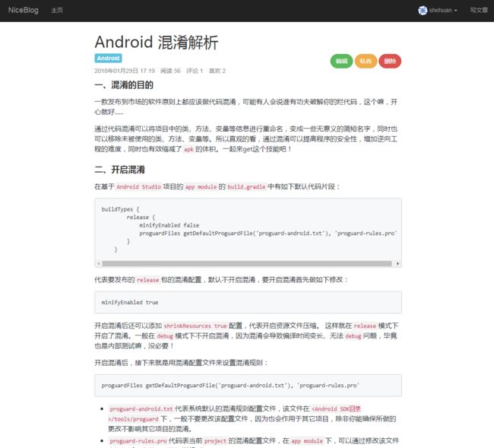Click the 'minifyEnabled false' code line
Screen dimensions: 494x448
tap(169, 225)
